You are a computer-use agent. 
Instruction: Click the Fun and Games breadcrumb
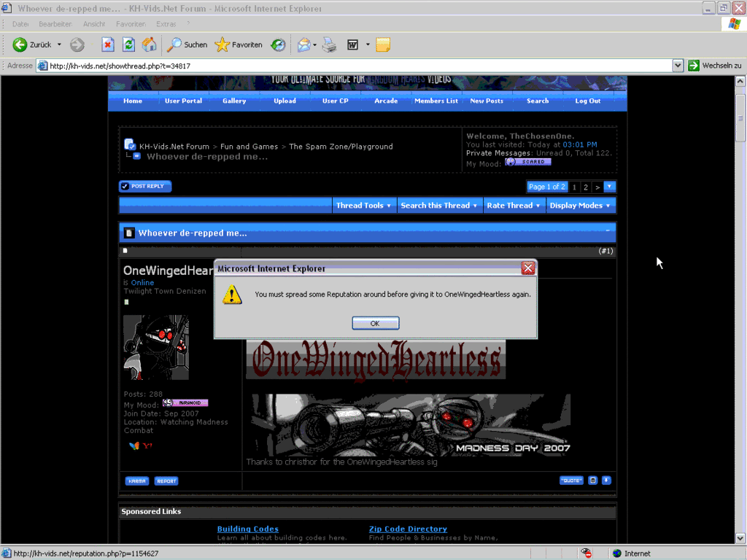(249, 147)
